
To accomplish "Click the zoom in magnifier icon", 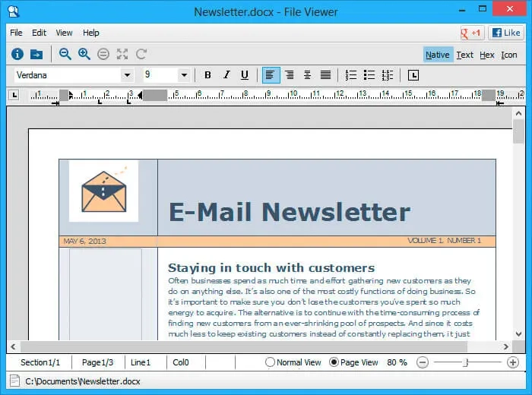I will coord(84,54).
